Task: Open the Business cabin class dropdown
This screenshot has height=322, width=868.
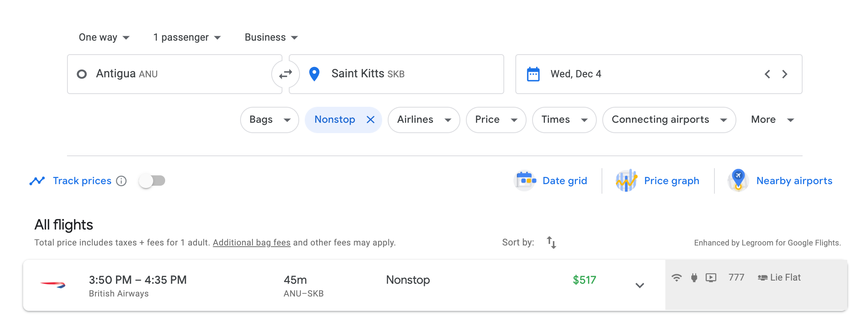Action: (271, 37)
